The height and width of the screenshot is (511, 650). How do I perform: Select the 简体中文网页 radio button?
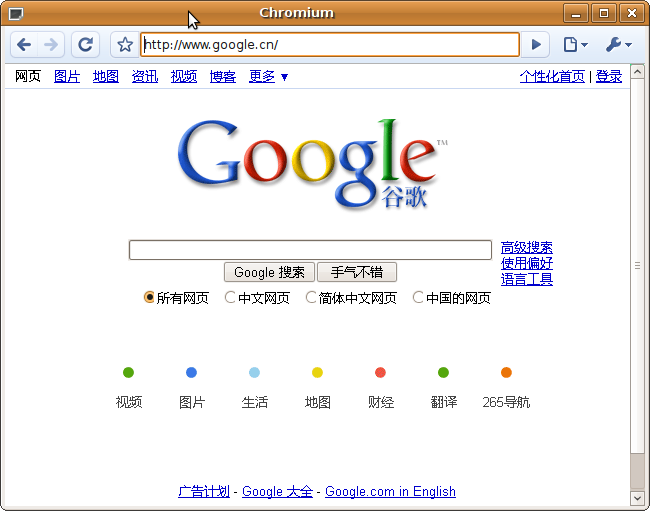pyautogui.click(x=310, y=297)
